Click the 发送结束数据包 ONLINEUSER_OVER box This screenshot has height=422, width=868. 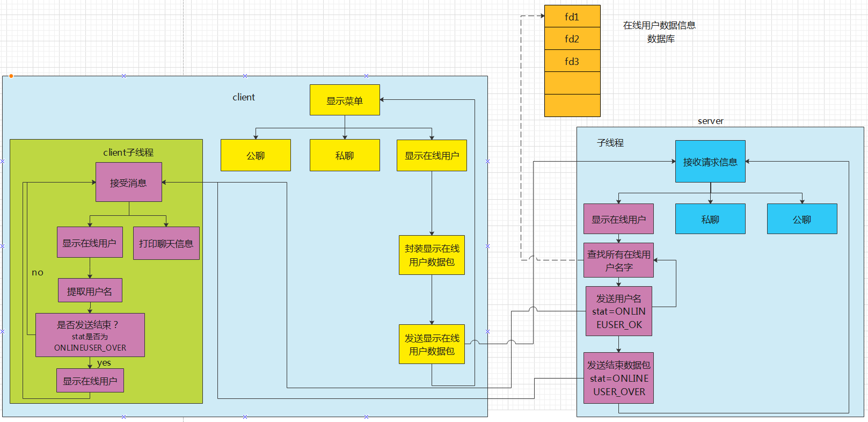click(618, 378)
